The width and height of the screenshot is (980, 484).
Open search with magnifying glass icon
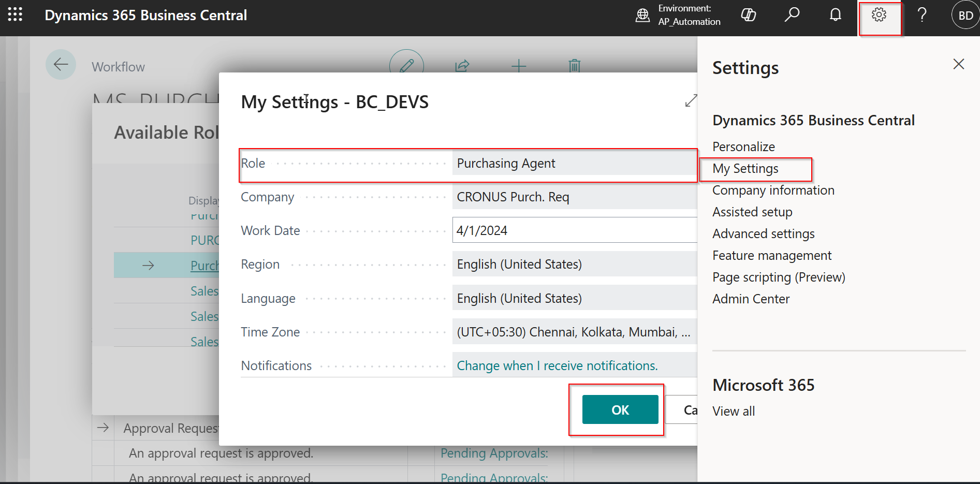click(792, 15)
